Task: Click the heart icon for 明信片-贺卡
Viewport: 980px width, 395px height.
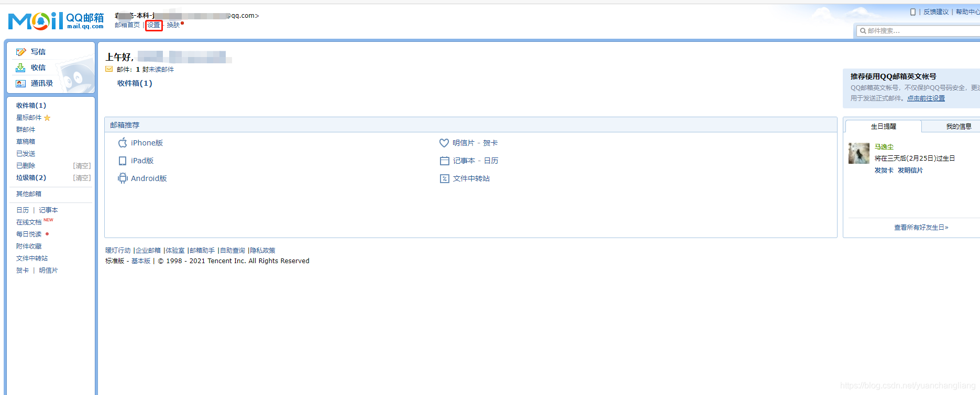Action: click(444, 143)
